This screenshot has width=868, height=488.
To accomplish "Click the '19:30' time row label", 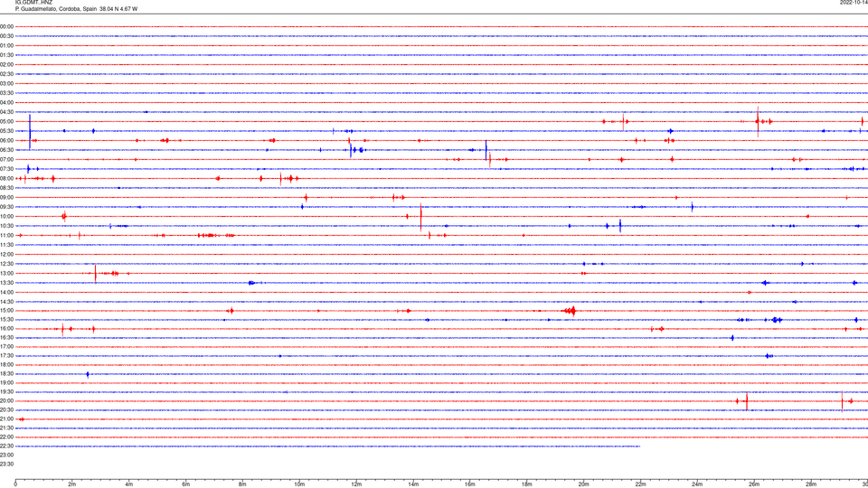I will pyautogui.click(x=6, y=391).
